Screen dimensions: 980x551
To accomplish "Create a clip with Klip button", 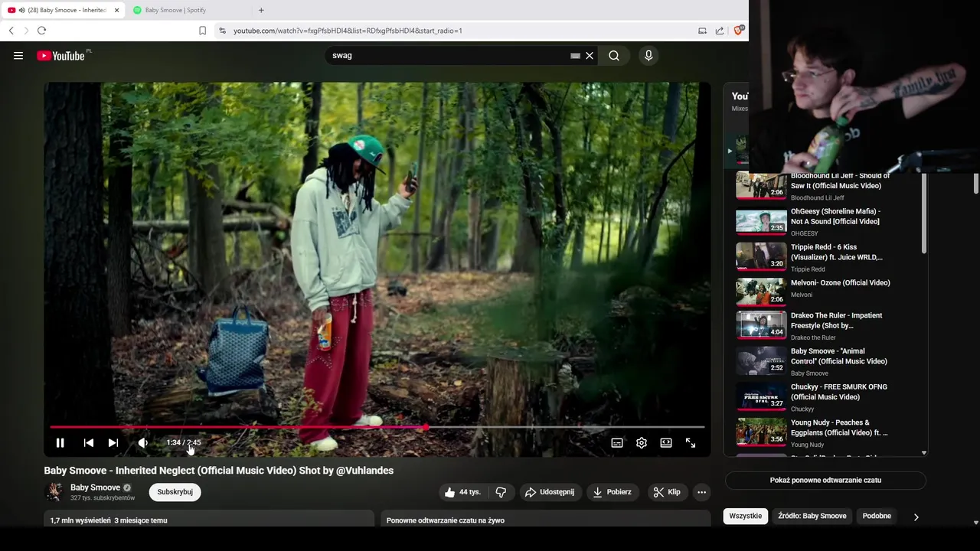I will [x=666, y=492].
